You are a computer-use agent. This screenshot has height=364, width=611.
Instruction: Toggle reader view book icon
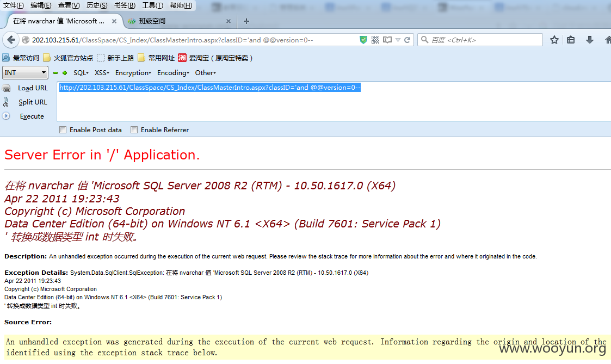point(387,40)
